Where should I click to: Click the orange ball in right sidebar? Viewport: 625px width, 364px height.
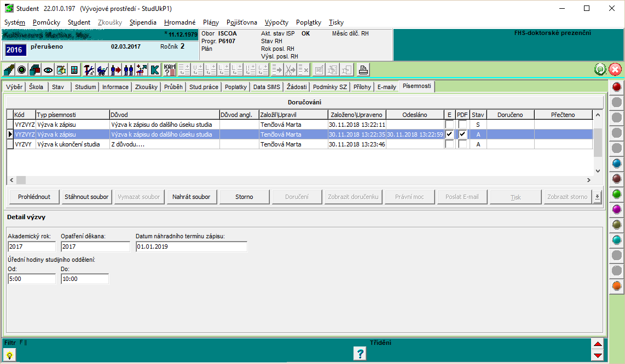[616, 286]
